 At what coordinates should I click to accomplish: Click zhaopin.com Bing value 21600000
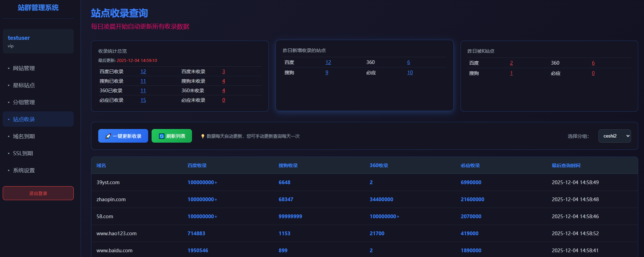coord(472,199)
